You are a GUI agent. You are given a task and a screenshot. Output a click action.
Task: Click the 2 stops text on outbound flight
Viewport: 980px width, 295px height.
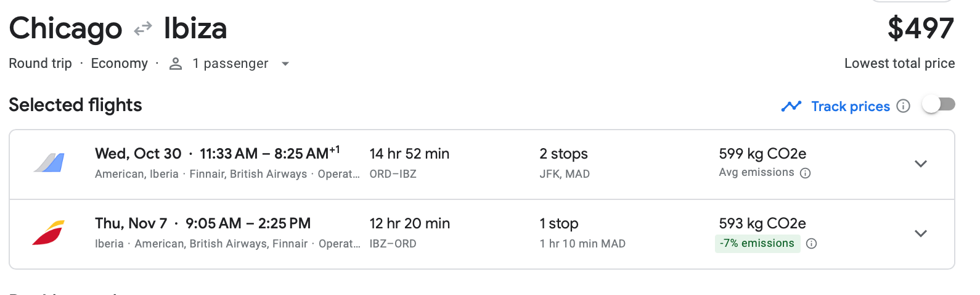coord(563,154)
